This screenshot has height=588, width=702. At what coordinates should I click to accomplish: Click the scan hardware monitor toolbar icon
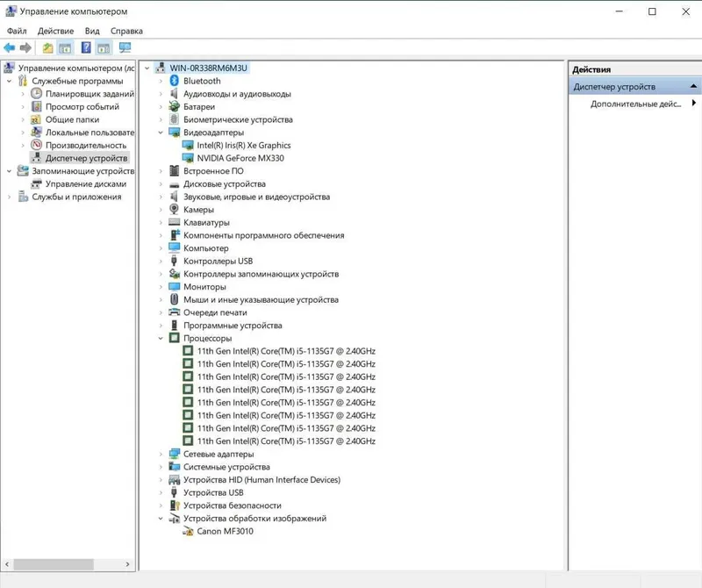coord(125,47)
